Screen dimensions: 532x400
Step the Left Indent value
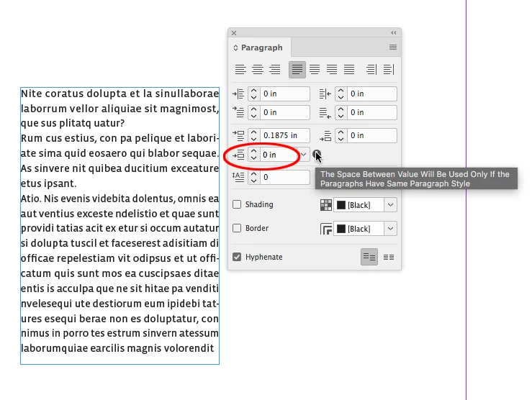click(x=254, y=94)
